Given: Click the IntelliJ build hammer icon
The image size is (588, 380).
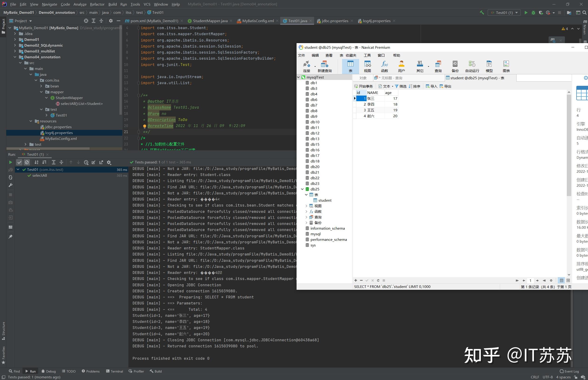Looking at the screenshot, I should coord(482,13).
